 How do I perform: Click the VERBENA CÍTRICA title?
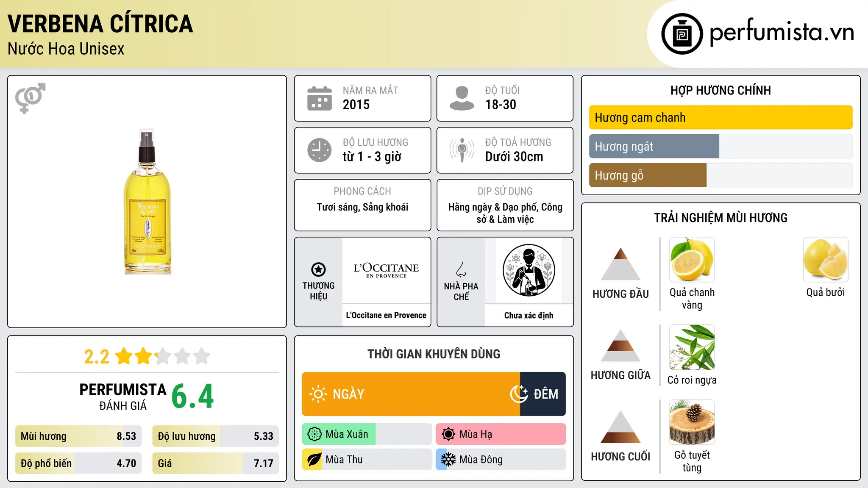(100, 24)
